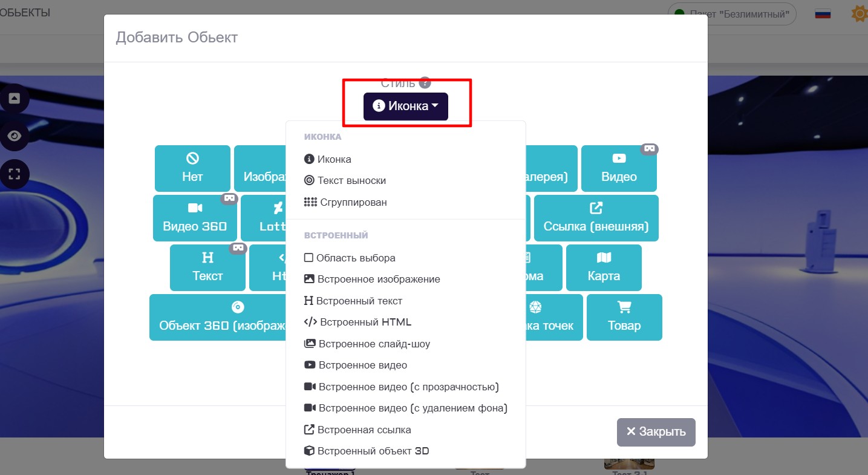Select Встроенное слайд-шоу option
The width and height of the screenshot is (868, 475).
[x=367, y=344]
